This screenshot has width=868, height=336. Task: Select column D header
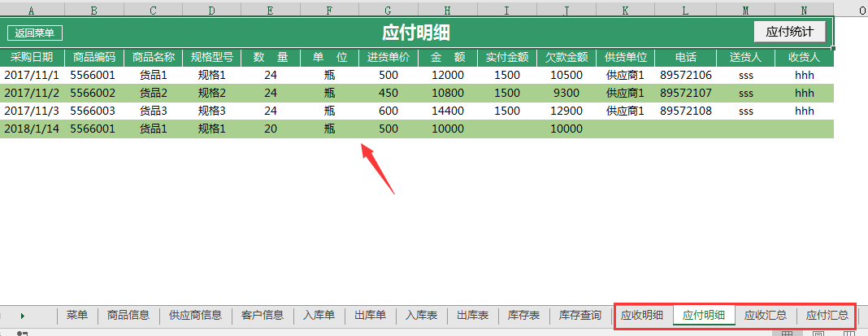pos(211,11)
